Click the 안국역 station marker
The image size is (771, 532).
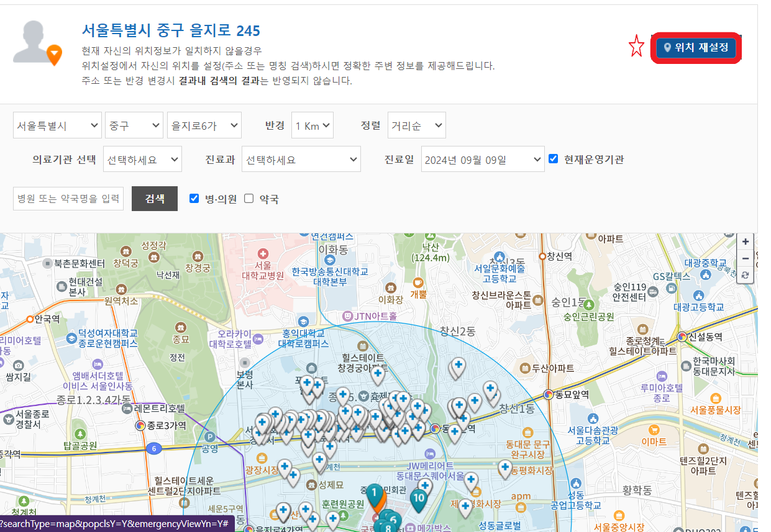[x=30, y=318]
